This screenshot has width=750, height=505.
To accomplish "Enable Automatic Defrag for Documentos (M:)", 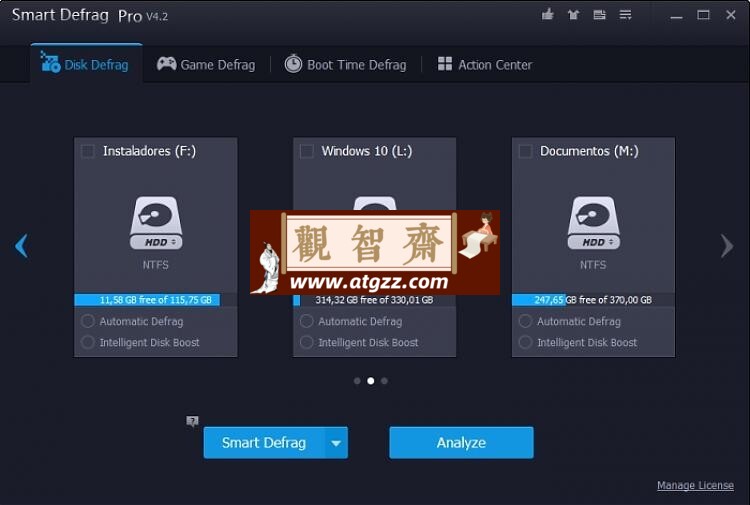I will click(x=525, y=321).
